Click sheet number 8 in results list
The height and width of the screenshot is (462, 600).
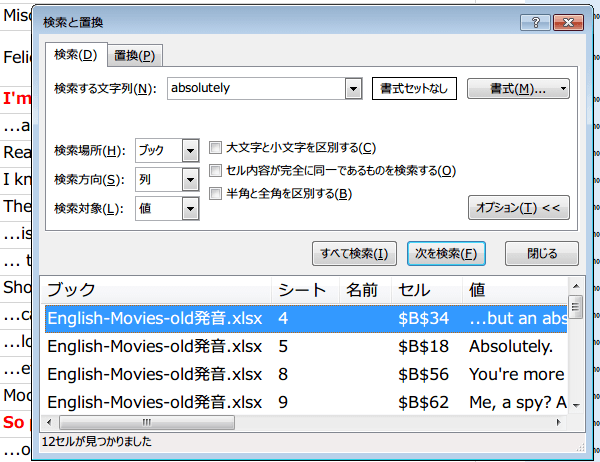[x=283, y=374]
